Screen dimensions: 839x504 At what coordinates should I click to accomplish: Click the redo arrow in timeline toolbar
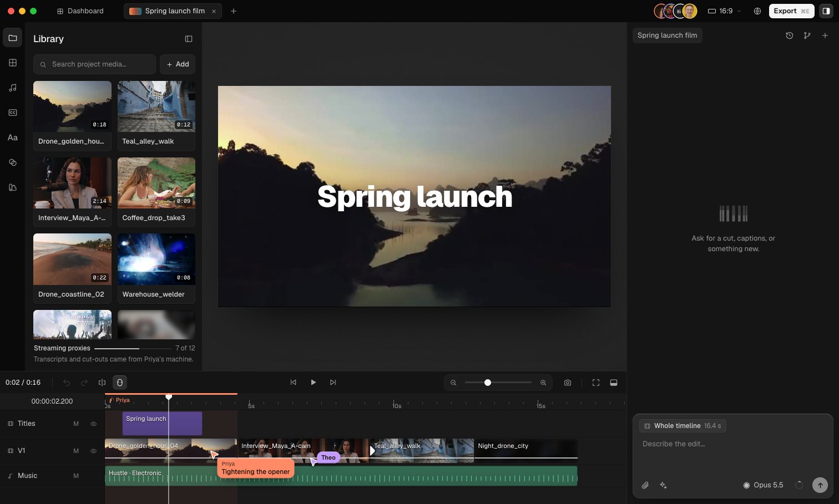[x=84, y=383]
